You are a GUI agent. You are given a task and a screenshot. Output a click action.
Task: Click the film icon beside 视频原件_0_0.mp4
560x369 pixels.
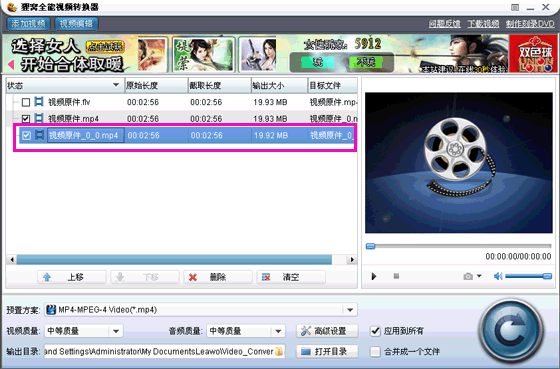40,135
